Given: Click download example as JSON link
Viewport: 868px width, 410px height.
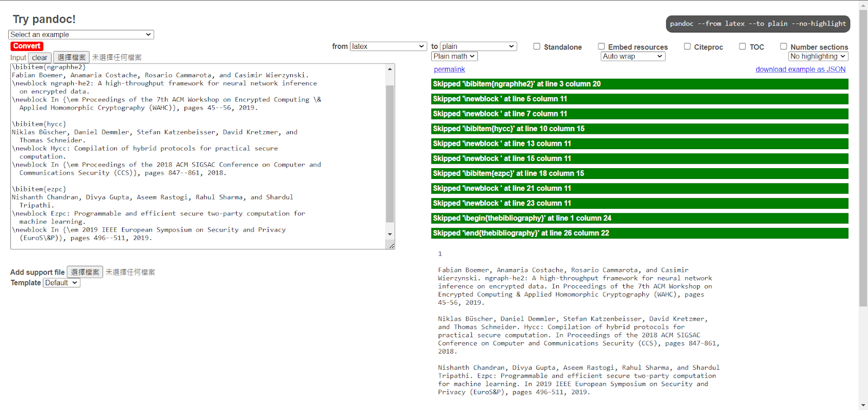Looking at the screenshot, I should [x=801, y=69].
